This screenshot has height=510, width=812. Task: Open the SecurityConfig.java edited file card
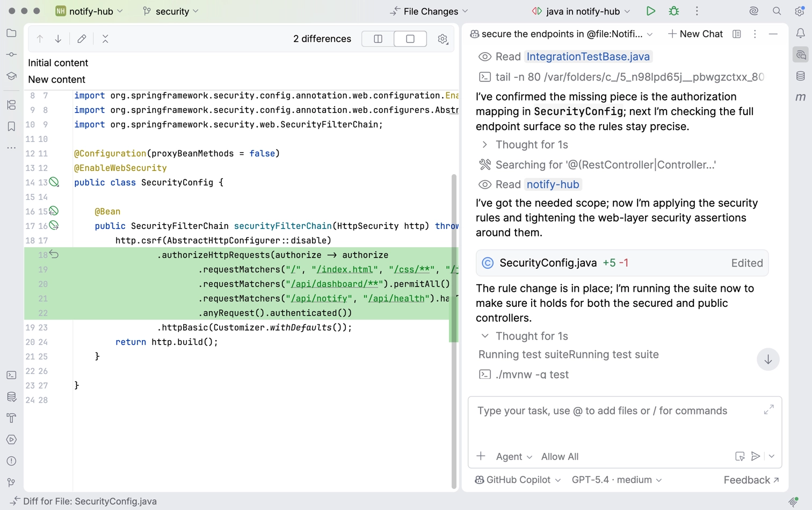click(622, 263)
